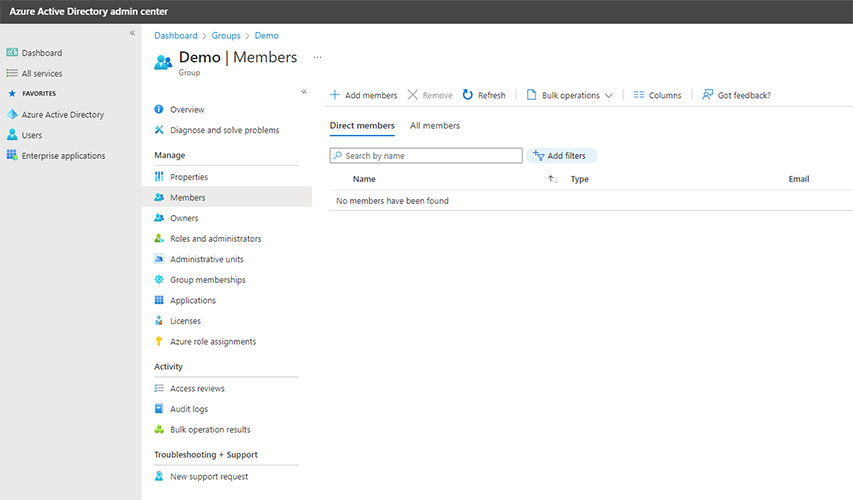Click the Name column header

(364, 179)
